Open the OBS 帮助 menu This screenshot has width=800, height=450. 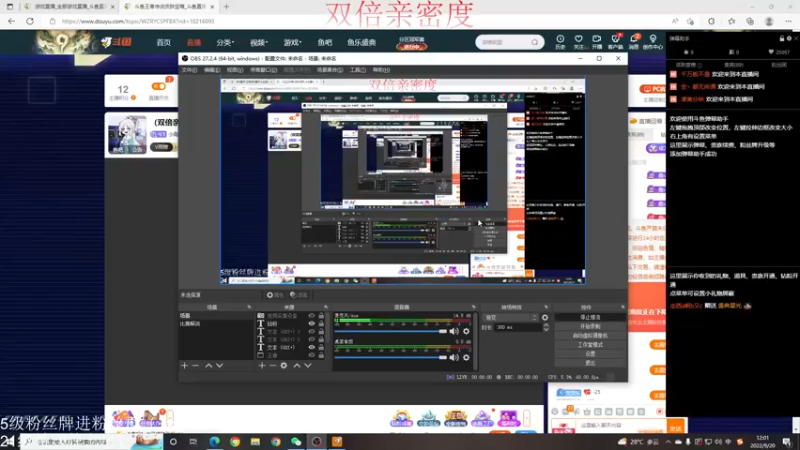click(x=381, y=70)
